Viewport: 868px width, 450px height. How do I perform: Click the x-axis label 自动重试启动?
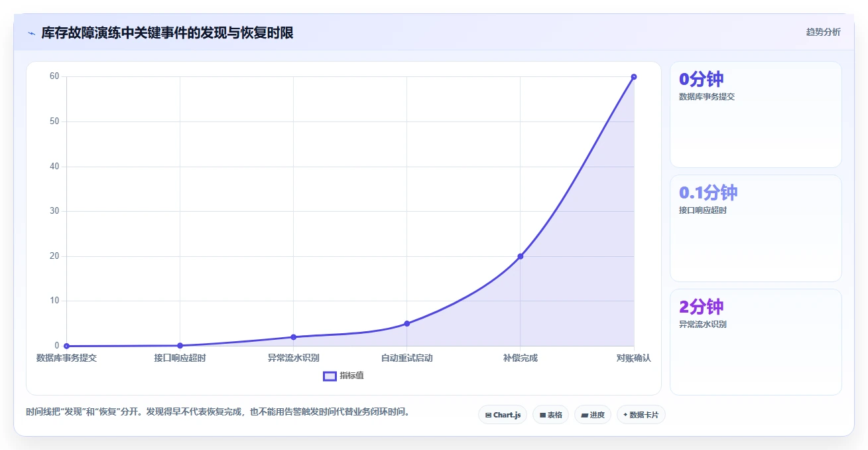[407, 358]
